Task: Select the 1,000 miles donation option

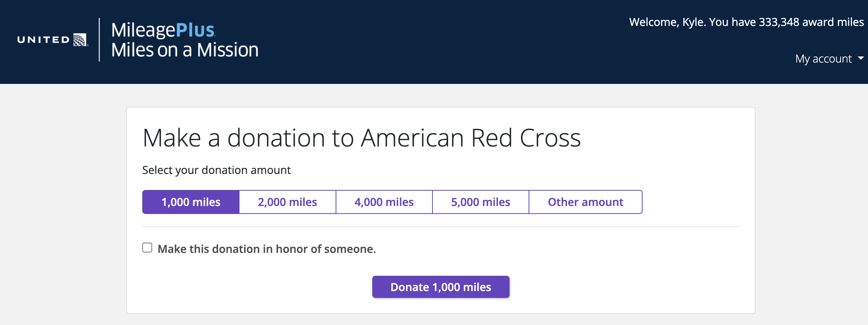Action: click(x=191, y=202)
